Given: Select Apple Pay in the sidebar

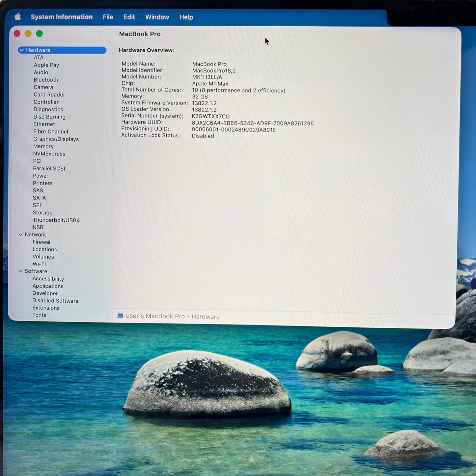Looking at the screenshot, I should [x=46, y=65].
